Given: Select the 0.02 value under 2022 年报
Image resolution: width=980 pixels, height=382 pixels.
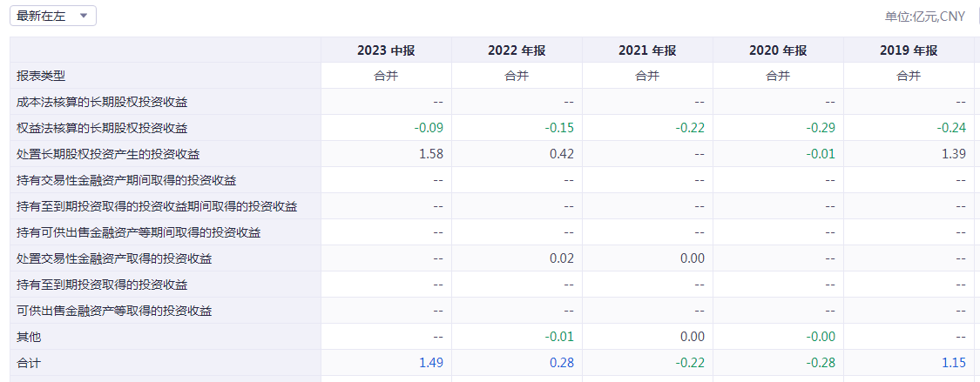Looking at the screenshot, I should 562,258.
